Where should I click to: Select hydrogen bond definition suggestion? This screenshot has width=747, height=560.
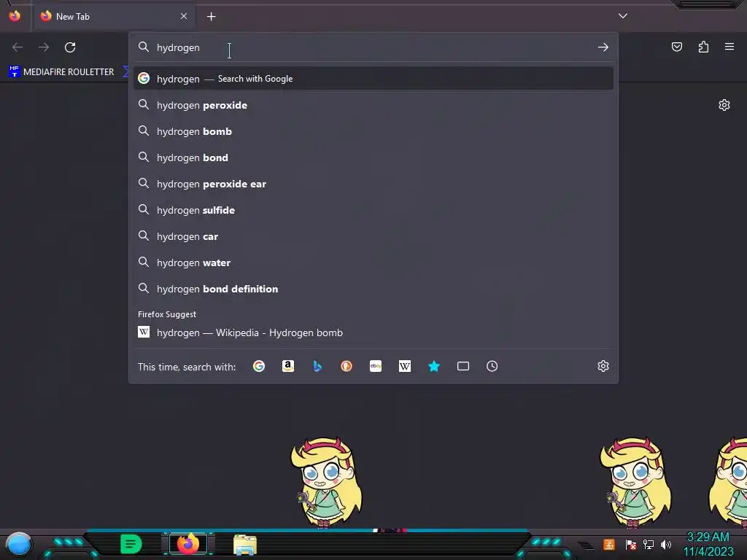tap(373, 289)
